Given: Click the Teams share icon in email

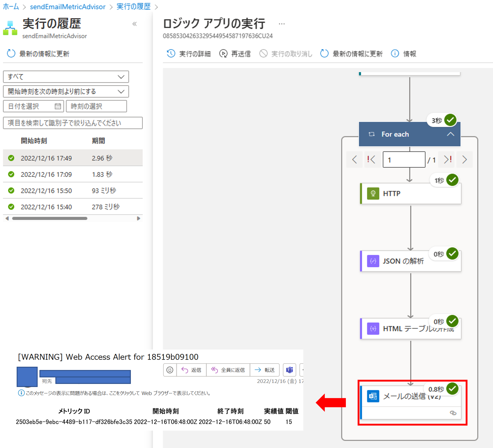Looking at the screenshot, I should tap(290, 370).
